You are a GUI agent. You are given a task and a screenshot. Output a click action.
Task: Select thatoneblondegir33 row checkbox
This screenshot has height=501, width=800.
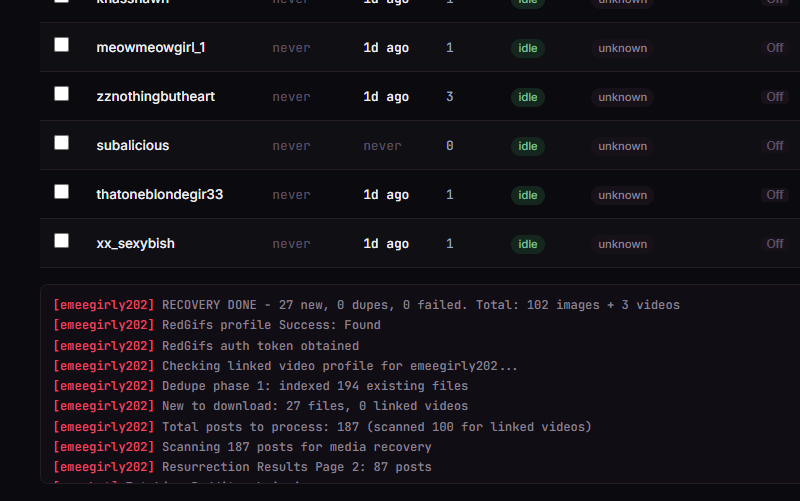click(61, 192)
